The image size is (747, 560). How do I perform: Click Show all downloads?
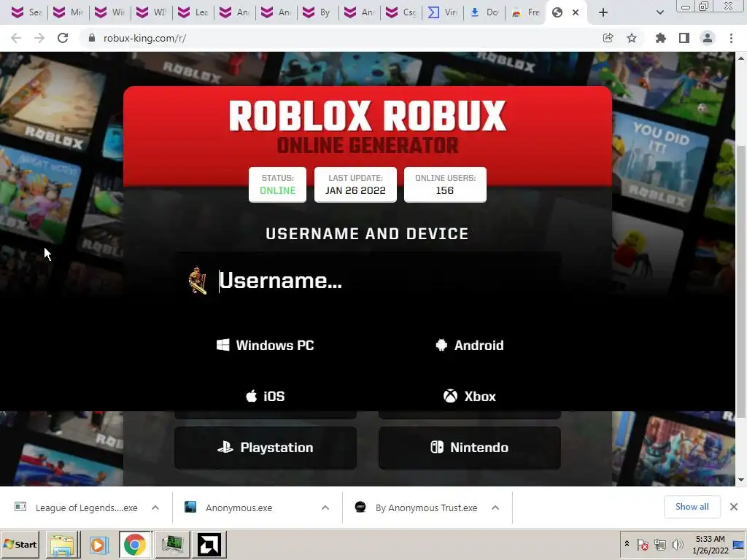(x=692, y=507)
